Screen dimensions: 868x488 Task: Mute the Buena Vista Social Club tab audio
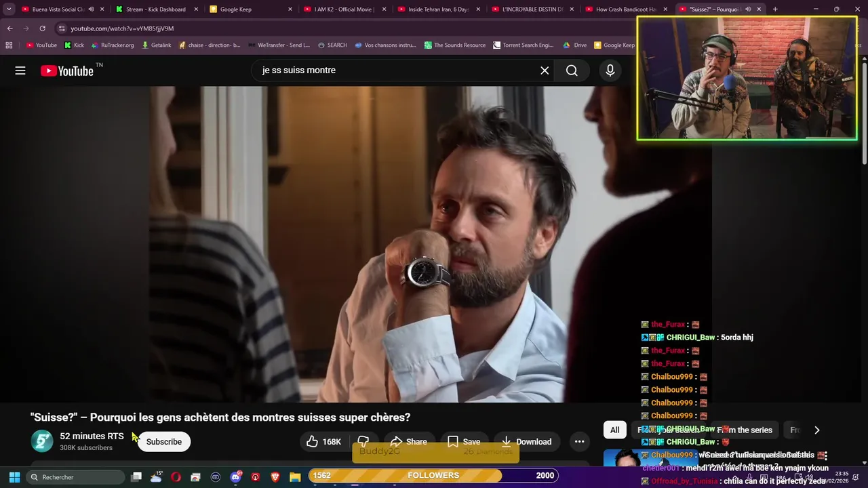pyautogui.click(x=91, y=9)
